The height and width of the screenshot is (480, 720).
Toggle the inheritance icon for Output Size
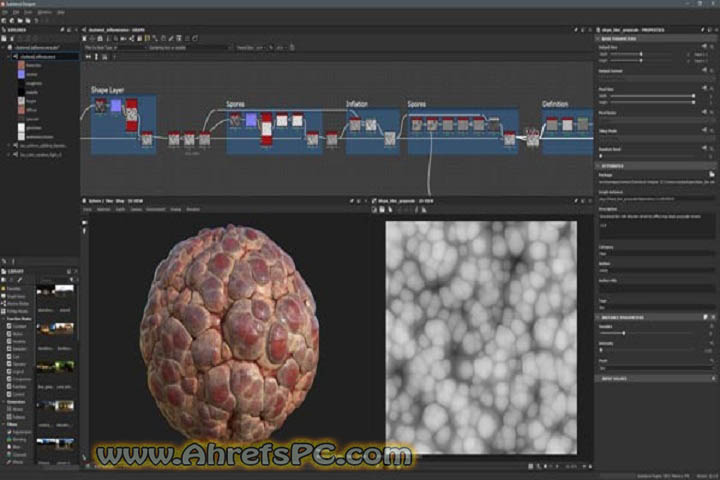704,47
